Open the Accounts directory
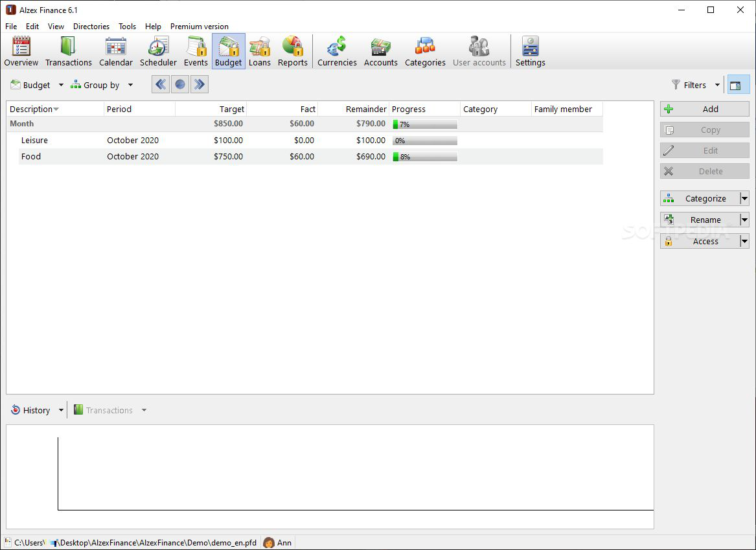This screenshot has width=756, height=550. [x=381, y=51]
